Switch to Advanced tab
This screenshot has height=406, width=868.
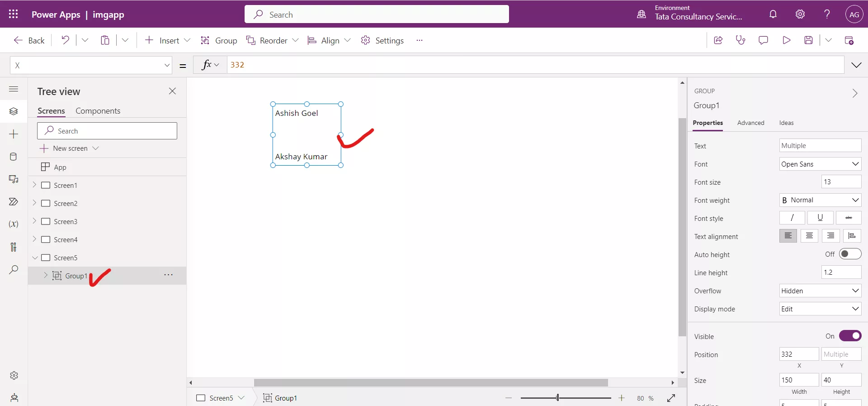(x=750, y=123)
